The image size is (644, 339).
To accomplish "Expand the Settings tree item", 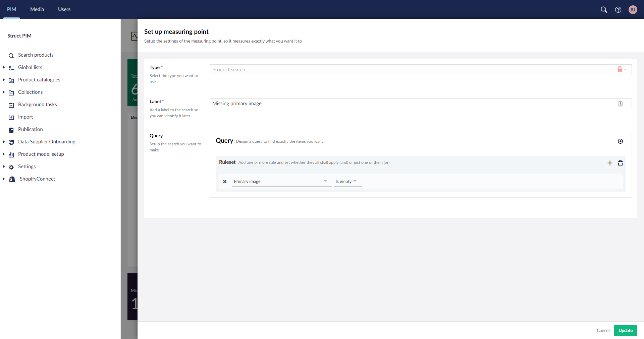I will [x=4, y=166].
